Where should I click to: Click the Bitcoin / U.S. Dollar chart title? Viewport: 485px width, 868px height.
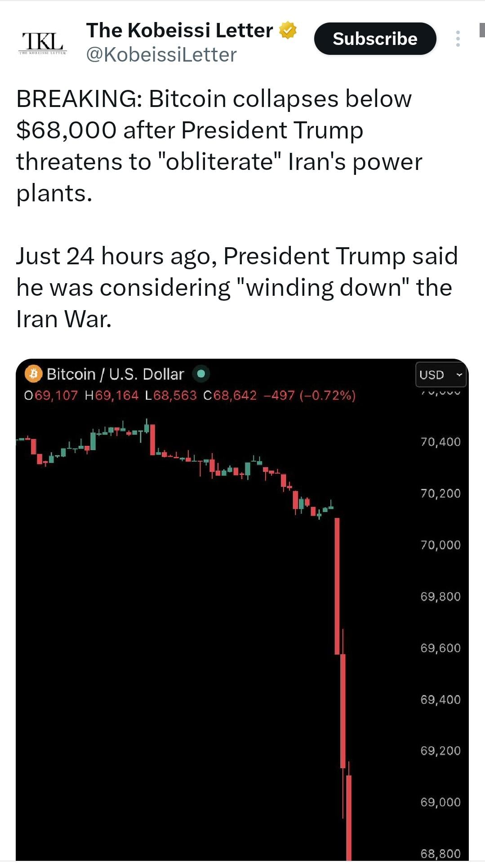coord(116,374)
